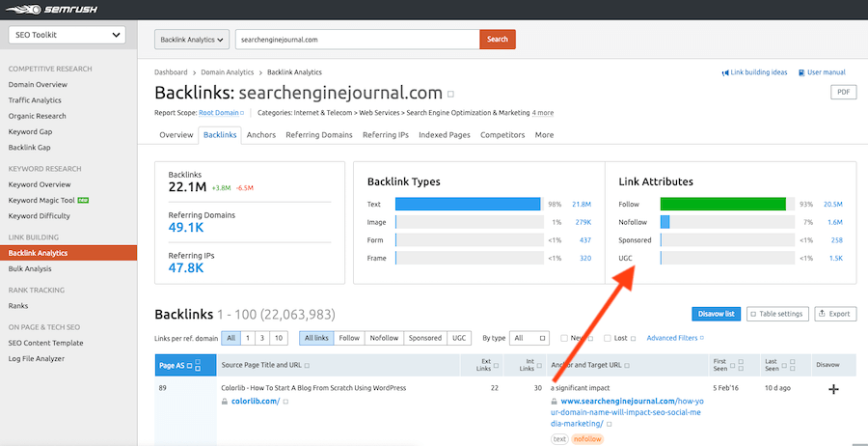This screenshot has width=868, height=446.
Task: Open Log File Analyzer in sidebar
Action: click(36, 358)
